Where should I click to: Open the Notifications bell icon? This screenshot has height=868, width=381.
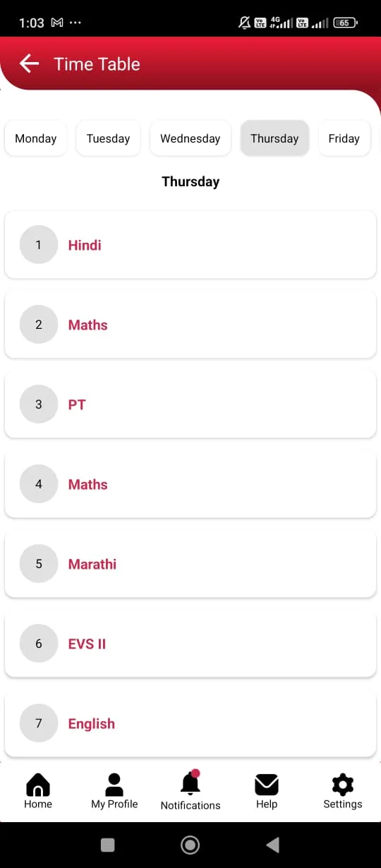(x=190, y=783)
